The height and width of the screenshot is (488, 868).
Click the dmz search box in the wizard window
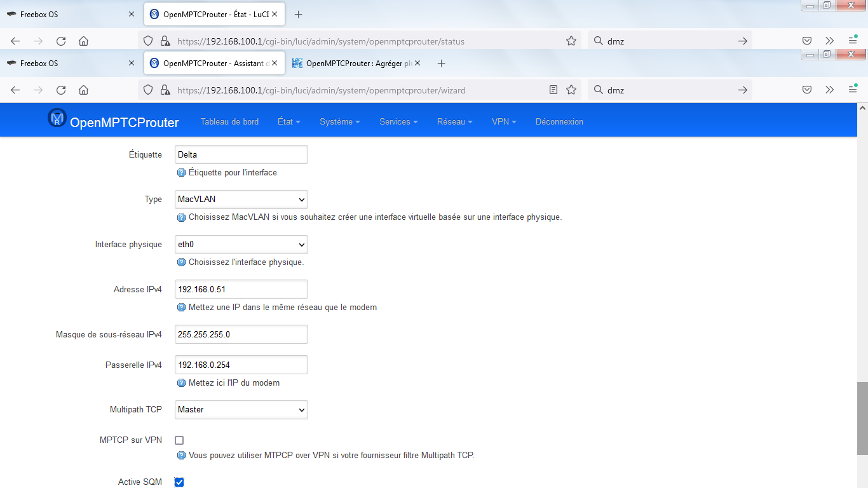pyautogui.click(x=670, y=90)
